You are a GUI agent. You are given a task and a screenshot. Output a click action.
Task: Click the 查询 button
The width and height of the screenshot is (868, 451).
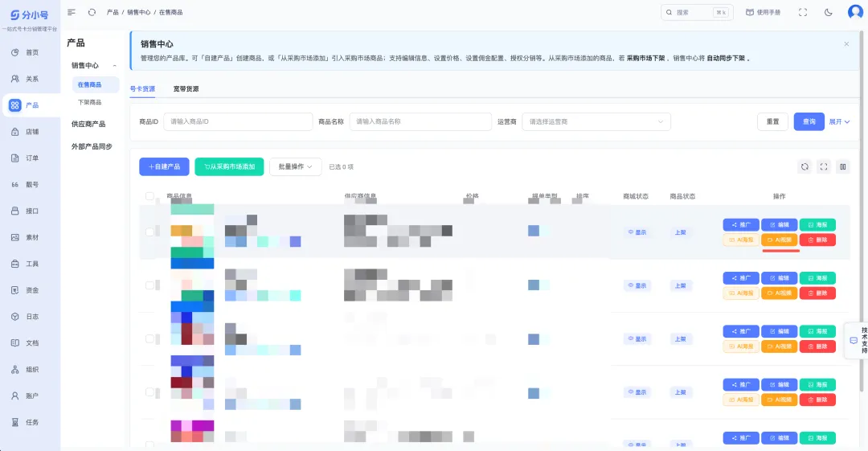(809, 121)
